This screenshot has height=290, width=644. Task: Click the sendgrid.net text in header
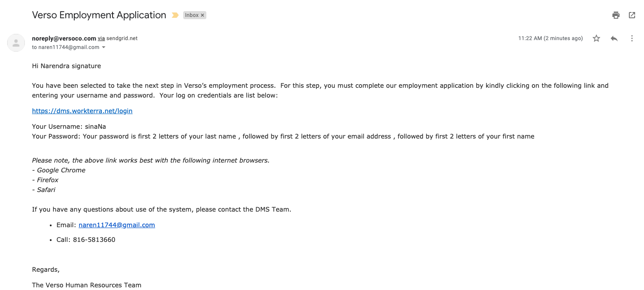coord(122,38)
